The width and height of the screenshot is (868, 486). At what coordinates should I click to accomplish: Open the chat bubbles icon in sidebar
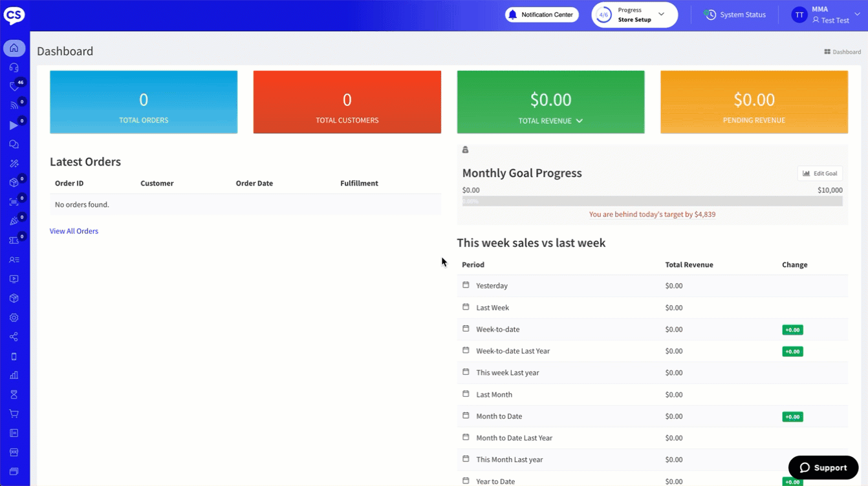(x=14, y=145)
